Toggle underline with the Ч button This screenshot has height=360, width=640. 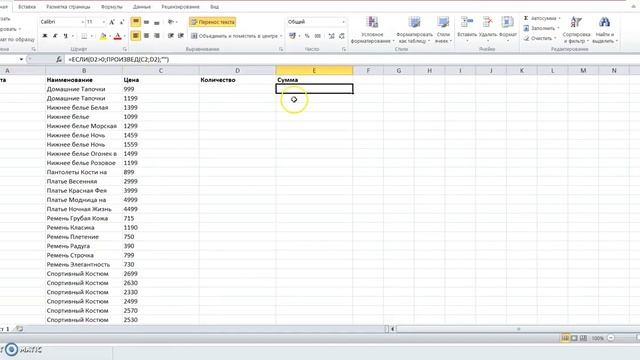coord(65,36)
